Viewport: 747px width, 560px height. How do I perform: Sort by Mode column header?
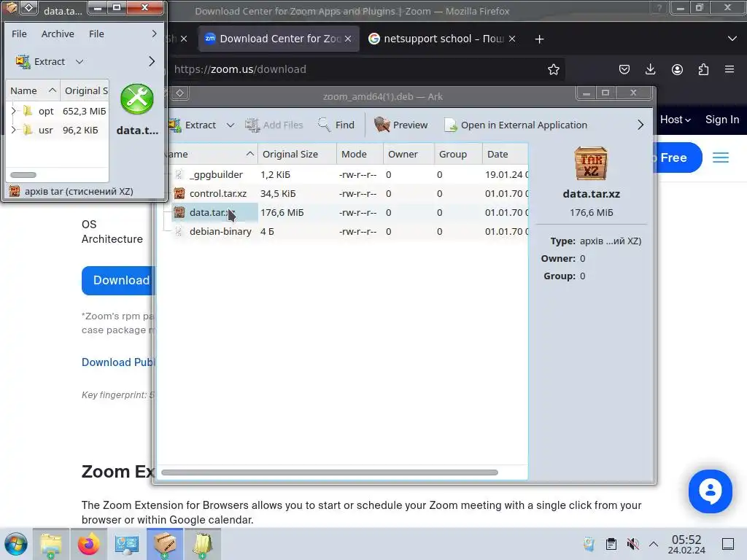pyautogui.click(x=360, y=155)
